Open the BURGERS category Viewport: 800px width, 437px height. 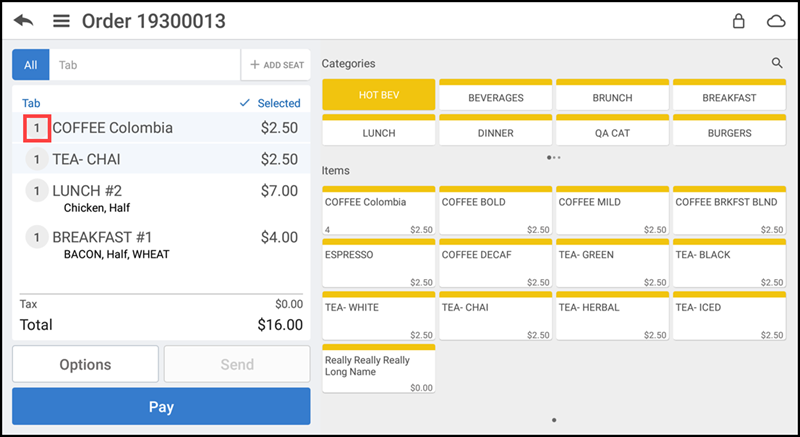tap(730, 130)
